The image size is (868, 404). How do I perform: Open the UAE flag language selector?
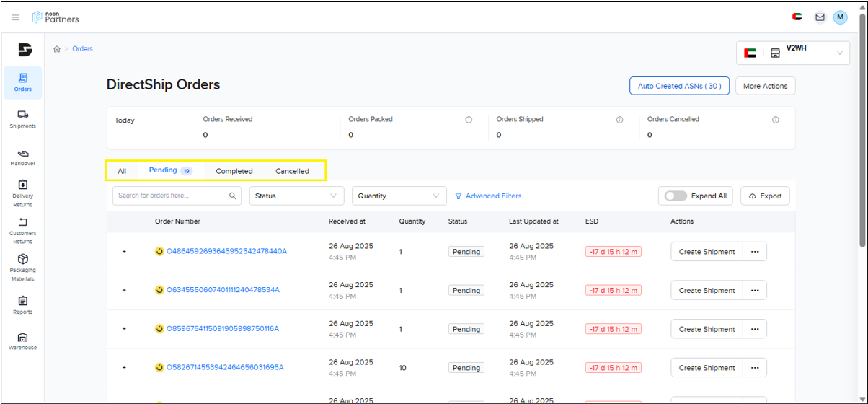[797, 17]
